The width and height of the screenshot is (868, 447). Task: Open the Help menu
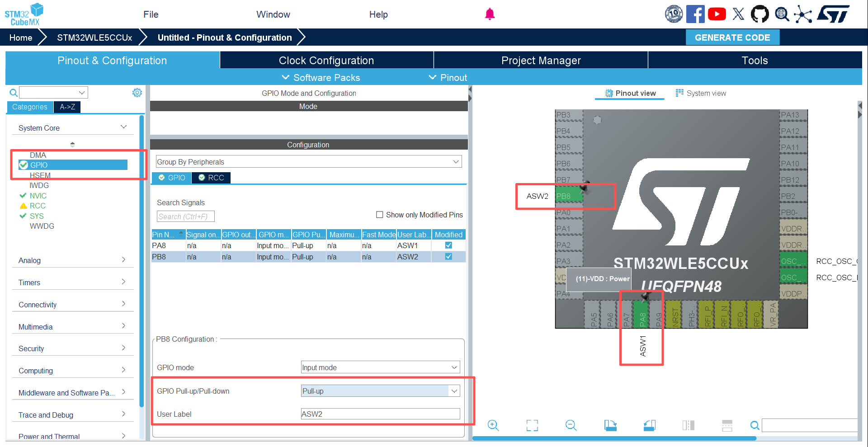[378, 14]
